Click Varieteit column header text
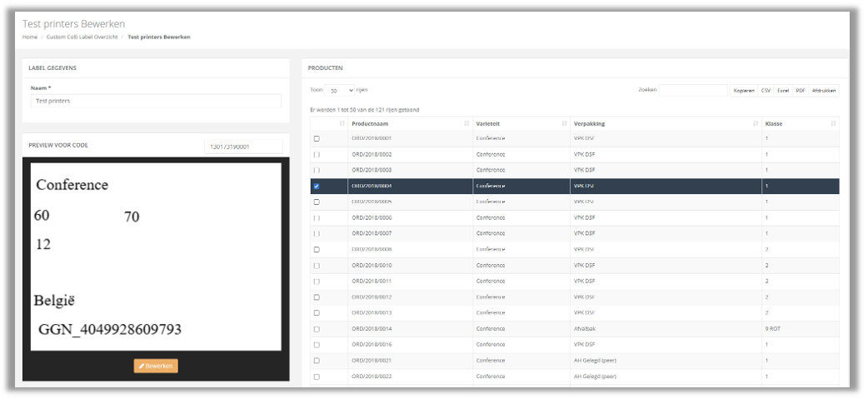This screenshot has width=868, height=399. 487,124
